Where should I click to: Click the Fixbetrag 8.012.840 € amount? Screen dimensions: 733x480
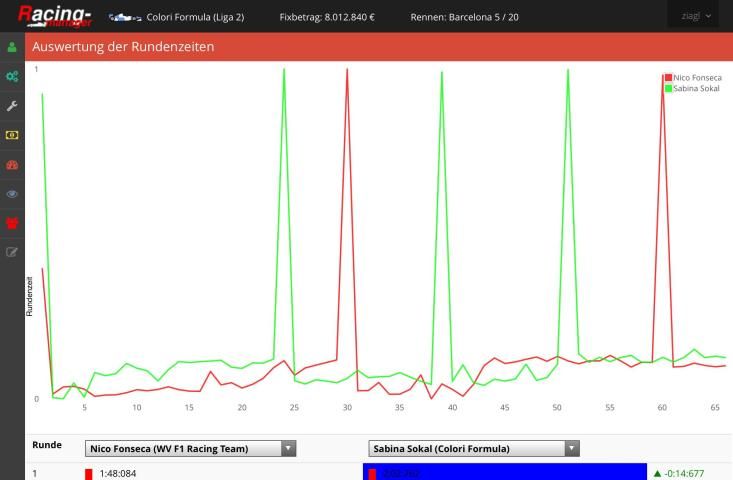[x=327, y=17]
